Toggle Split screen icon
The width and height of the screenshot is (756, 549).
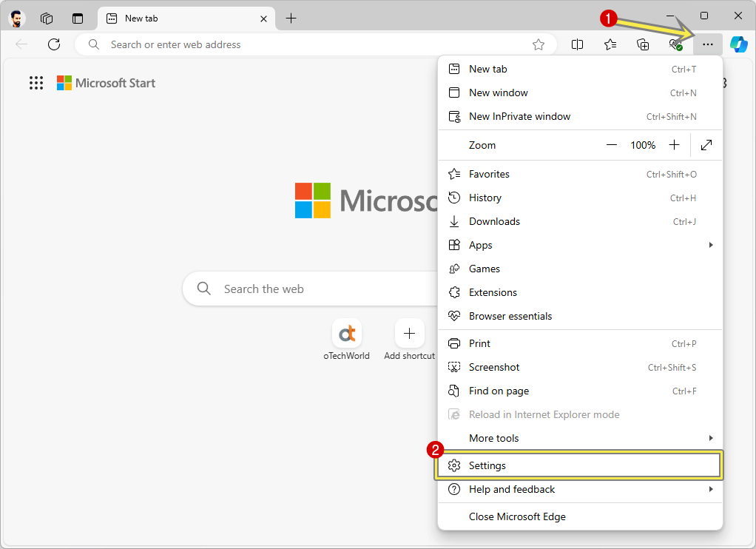click(x=577, y=44)
